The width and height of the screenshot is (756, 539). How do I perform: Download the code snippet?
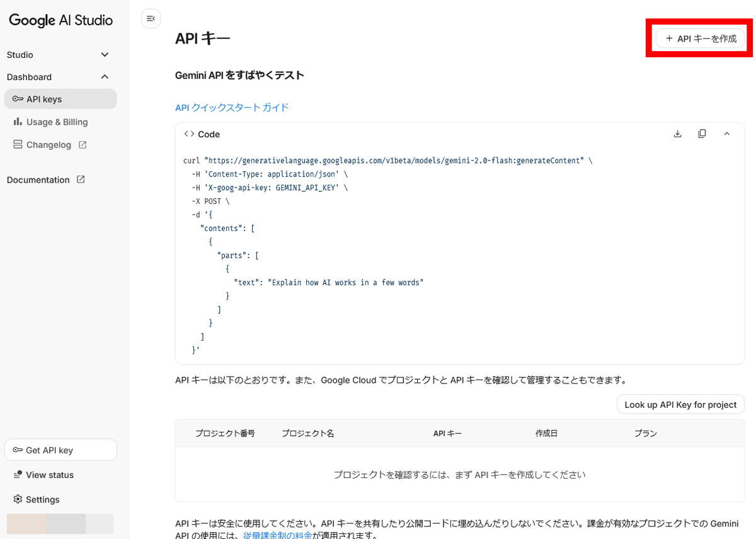677,134
